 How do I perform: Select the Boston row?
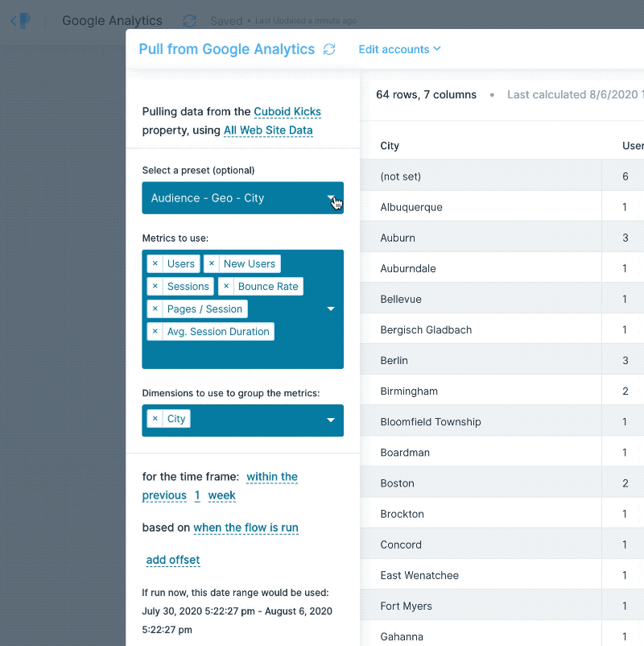click(502, 483)
